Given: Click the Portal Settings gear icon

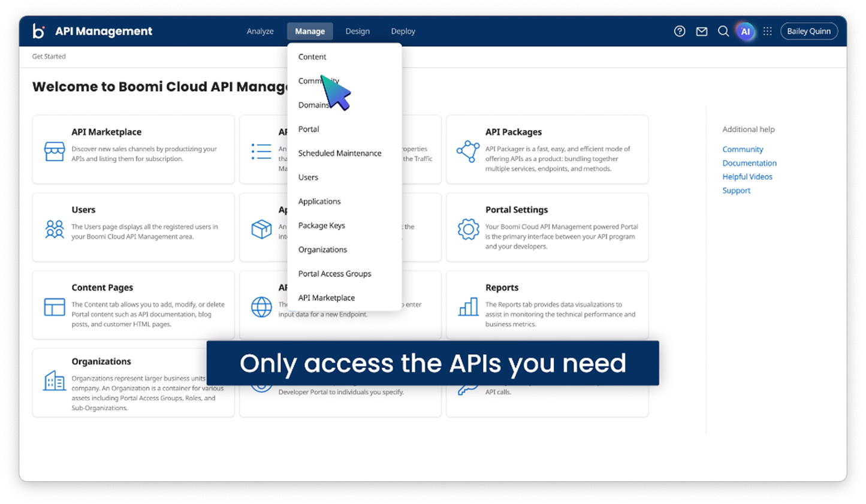Looking at the screenshot, I should 468,228.
